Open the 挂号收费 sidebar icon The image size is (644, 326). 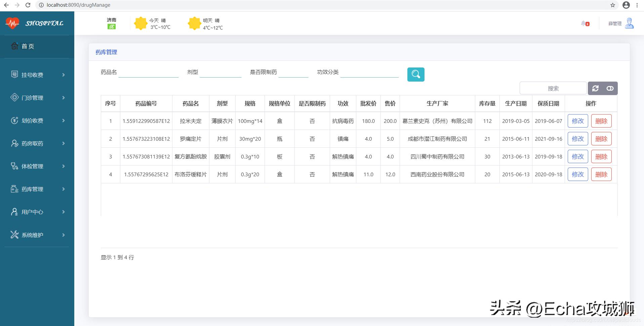[14, 75]
